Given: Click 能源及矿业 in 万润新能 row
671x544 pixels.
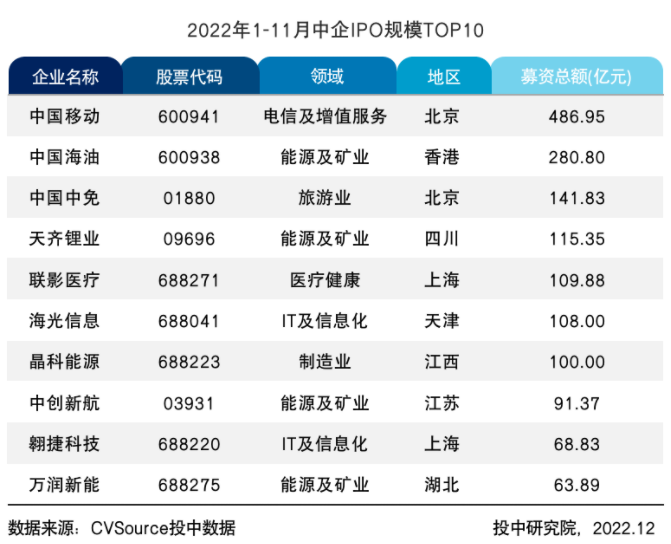Looking at the screenshot, I should [325, 485].
